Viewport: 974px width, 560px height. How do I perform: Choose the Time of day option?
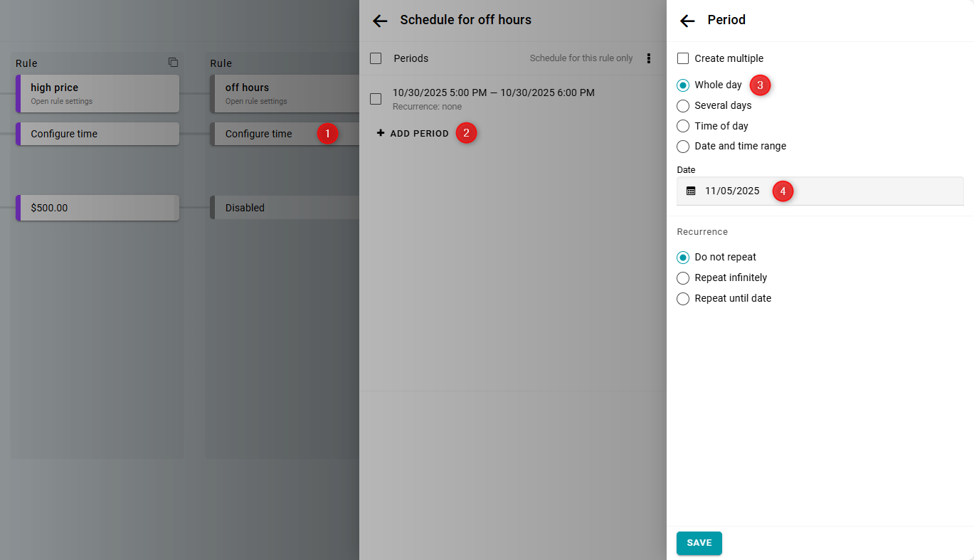pyautogui.click(x=683, y=126)
